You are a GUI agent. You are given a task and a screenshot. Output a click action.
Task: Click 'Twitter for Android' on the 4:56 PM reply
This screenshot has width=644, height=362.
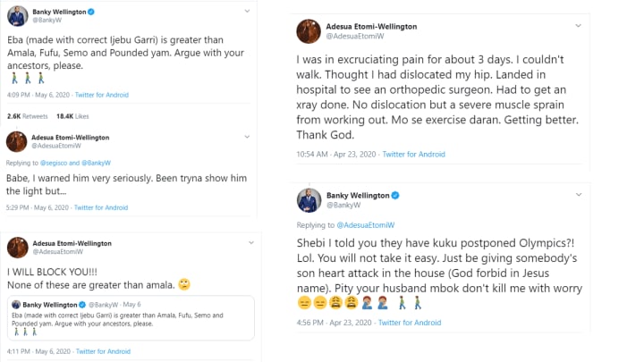pos(409,323)
